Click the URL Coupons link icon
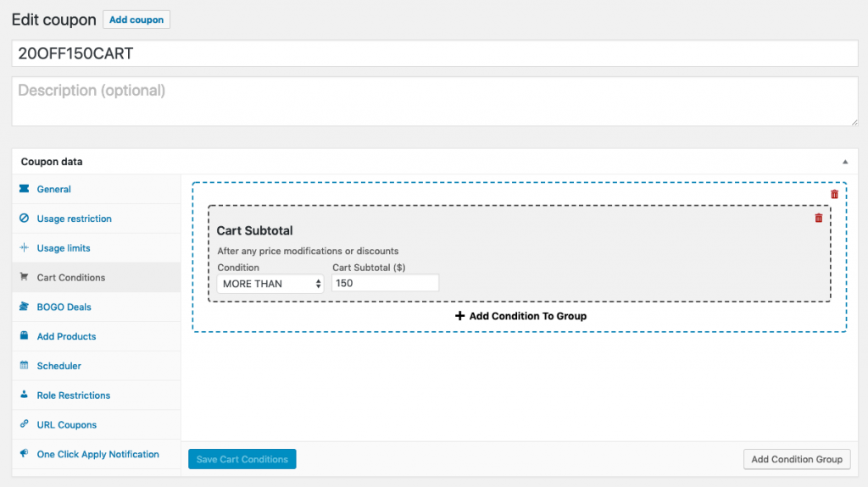The width and height of the screenshot is (868, 487). pos(24,425)
